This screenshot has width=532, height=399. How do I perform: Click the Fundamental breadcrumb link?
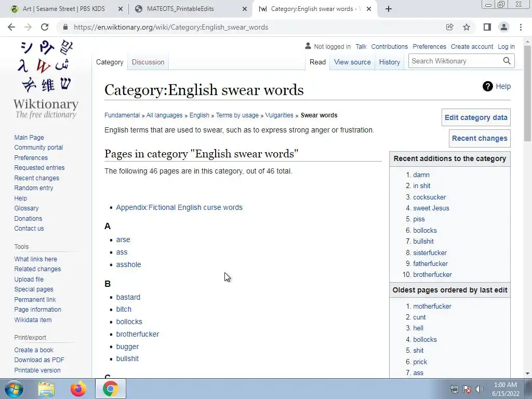[x=122, y=115]
